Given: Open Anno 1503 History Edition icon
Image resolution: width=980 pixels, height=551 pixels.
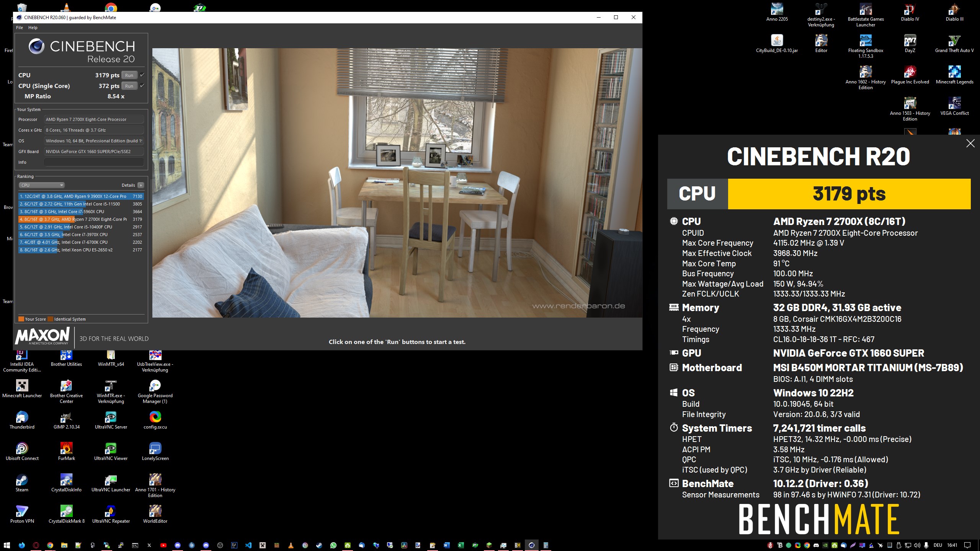Looking at the screenshot, I should click(x=910, y=109).
